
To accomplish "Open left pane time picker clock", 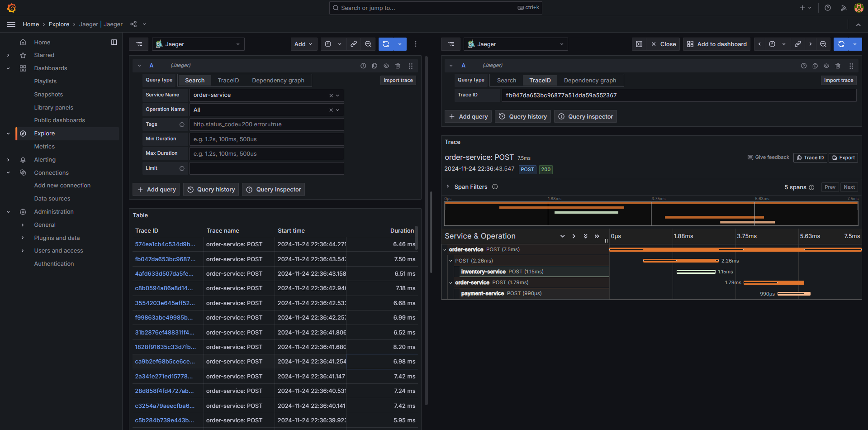I will (328, 44).
